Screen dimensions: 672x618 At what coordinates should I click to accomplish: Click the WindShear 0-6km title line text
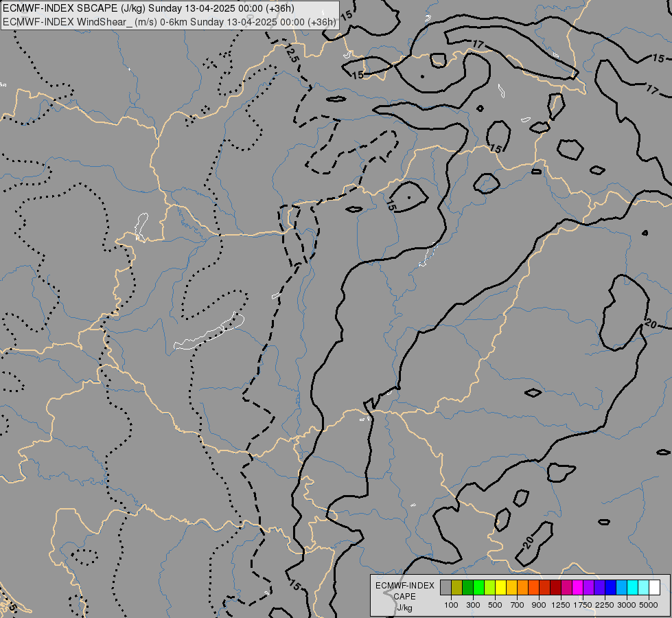[x=170, y=22]
